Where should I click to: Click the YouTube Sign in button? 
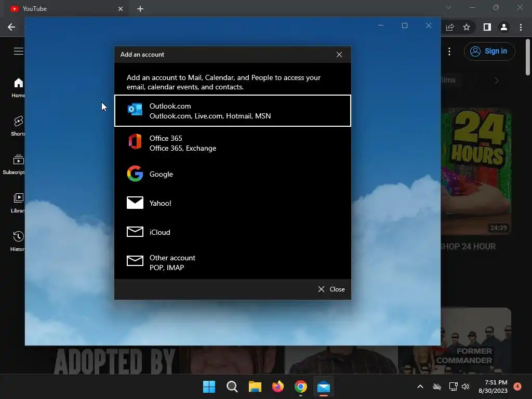point(489,51)
